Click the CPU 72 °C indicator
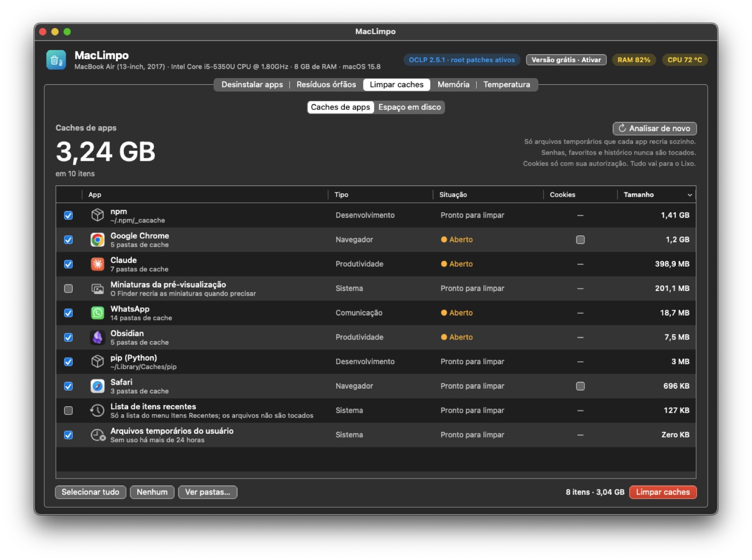 coord(685,60)
